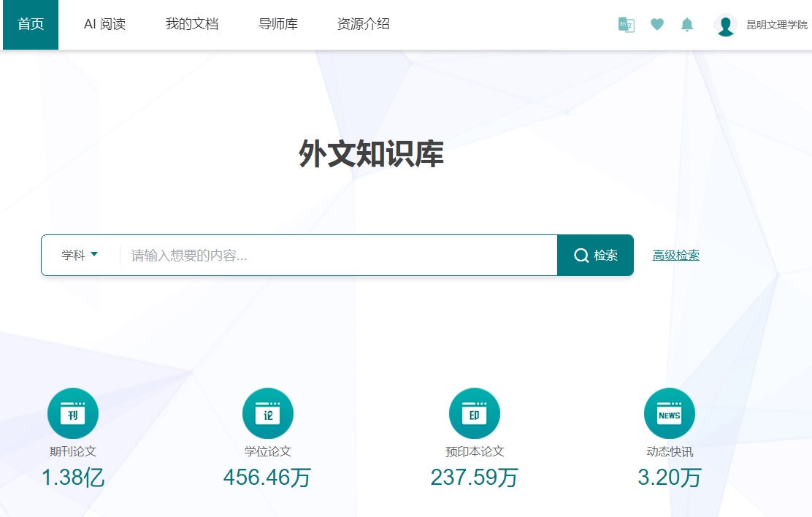Open the 学科 search field dropdown
This screenshot has width=812, height=517.
[x=80, y=255]
